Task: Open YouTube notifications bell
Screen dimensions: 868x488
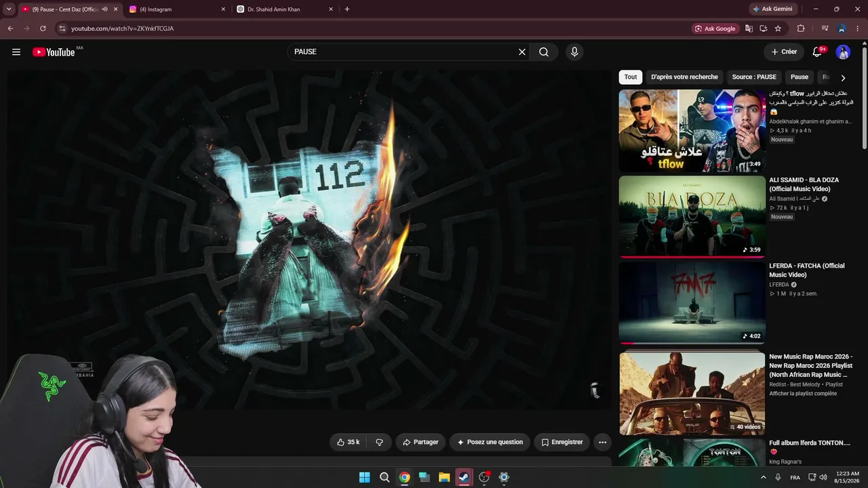Action: [817, 52]
